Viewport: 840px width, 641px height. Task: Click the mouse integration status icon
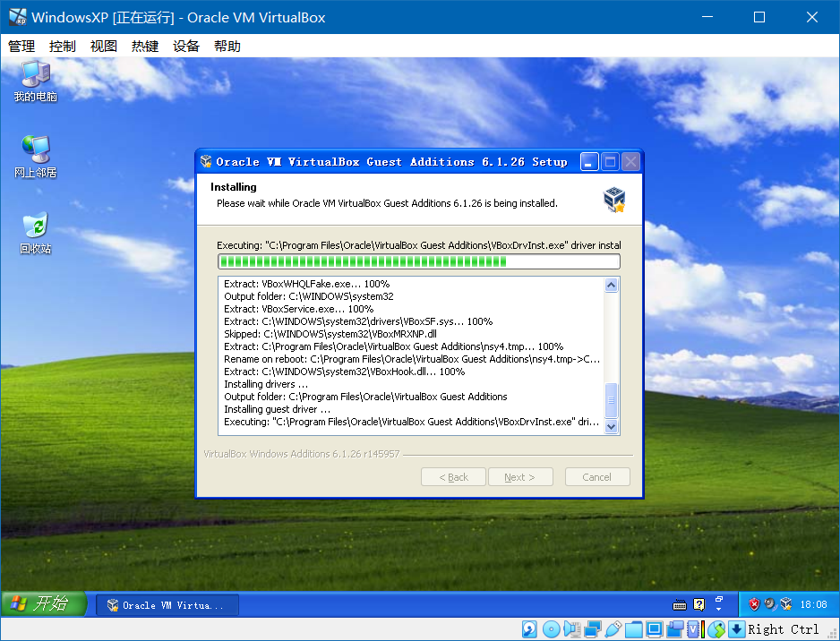(x=716, y=629)
